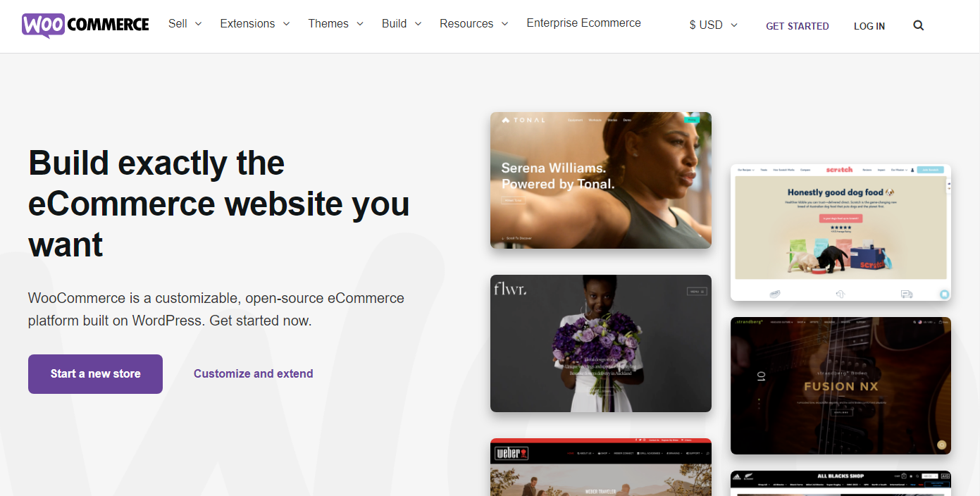Viewport: 980px width, 496px height.
Task: Click the WooCommerce logo
Action: pyautogui.click(x=85, y=25)
